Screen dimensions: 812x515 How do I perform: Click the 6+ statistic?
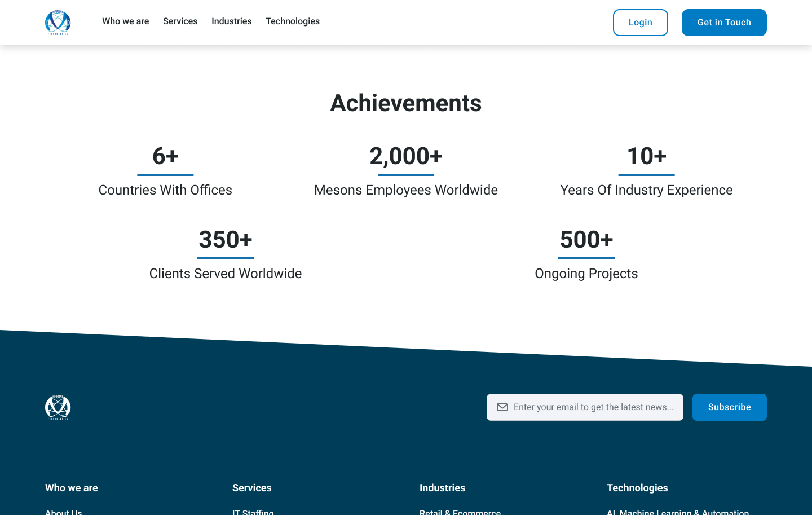[165, 156]
